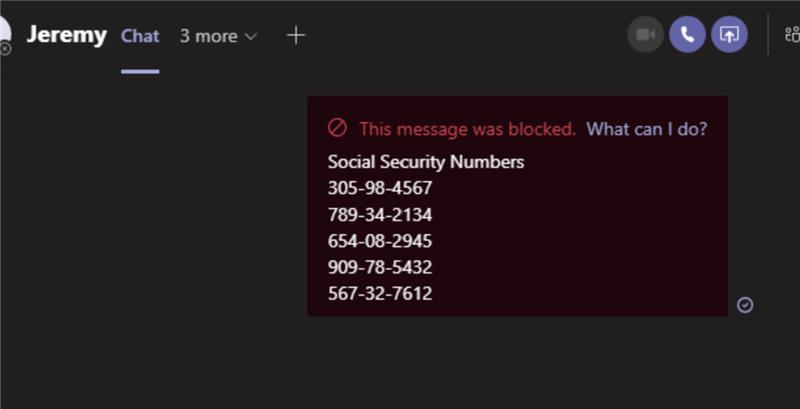Click the message line starting with 789

click(380, 214)
